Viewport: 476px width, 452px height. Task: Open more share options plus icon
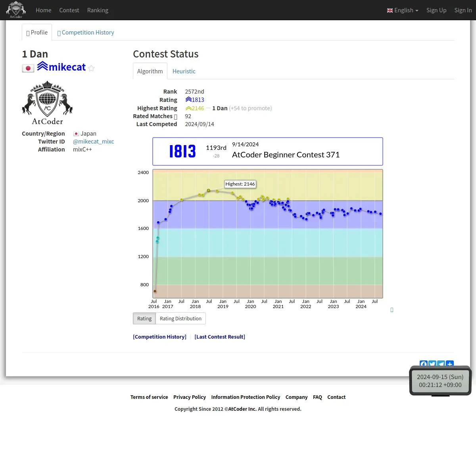pyautogui.click(x=450, y=364)
